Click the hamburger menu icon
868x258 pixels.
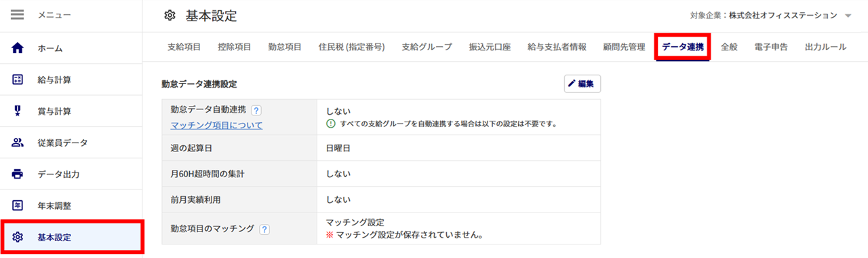click(18, 15)
